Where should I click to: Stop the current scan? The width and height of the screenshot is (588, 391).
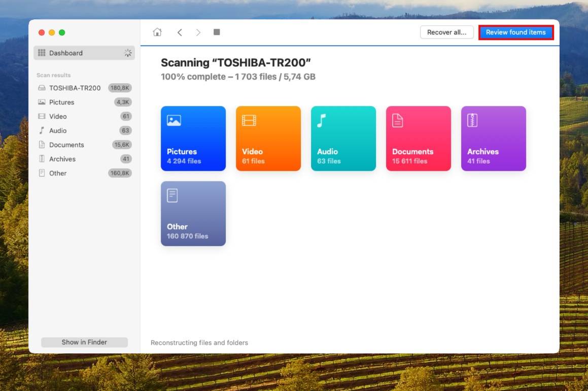(x=217, y=31)
